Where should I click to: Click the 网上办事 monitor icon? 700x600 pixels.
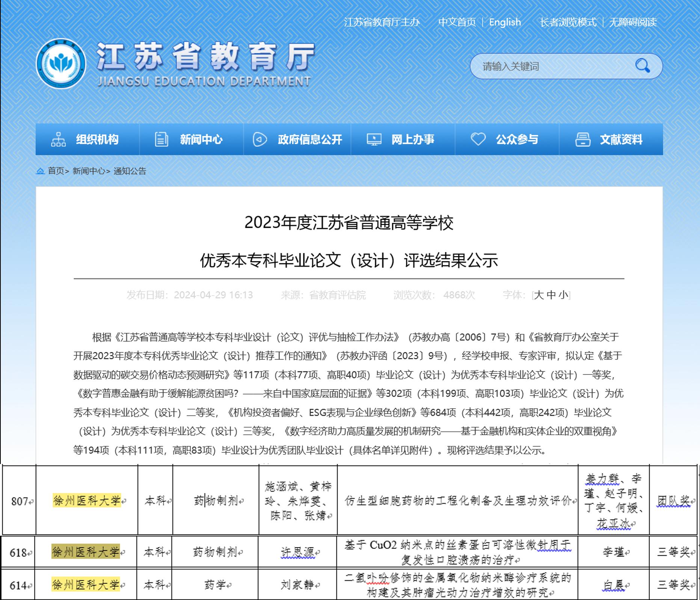click(374, 139)
